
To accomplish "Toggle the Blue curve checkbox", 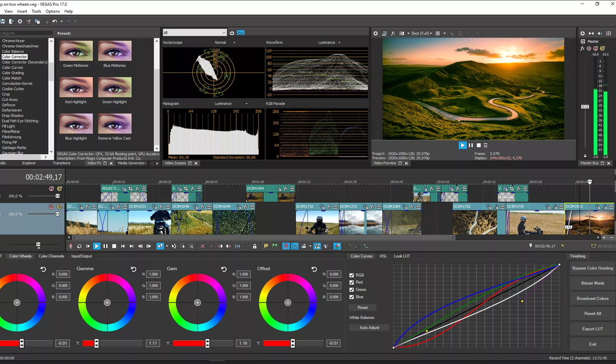I will [352, 297].
